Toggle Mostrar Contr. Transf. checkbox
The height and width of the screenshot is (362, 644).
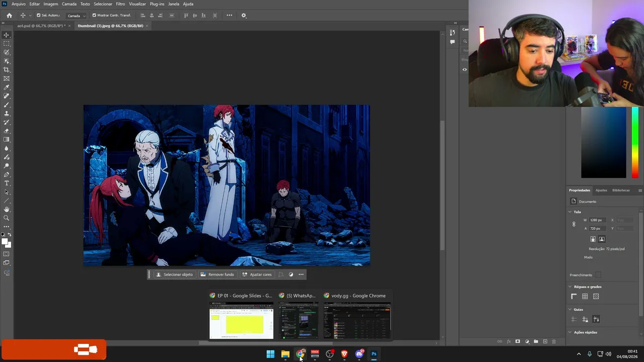click(94, 15)
